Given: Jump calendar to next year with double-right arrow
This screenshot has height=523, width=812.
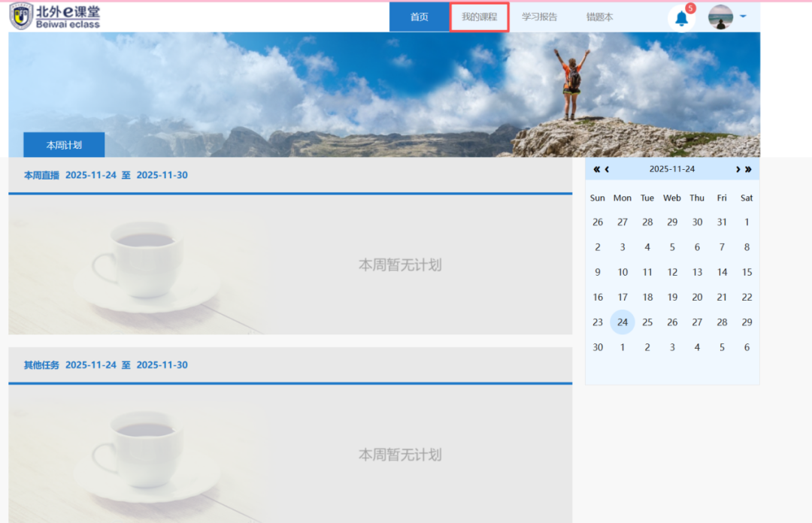Looking at the screenshot, I should click(x=749, y=169).
